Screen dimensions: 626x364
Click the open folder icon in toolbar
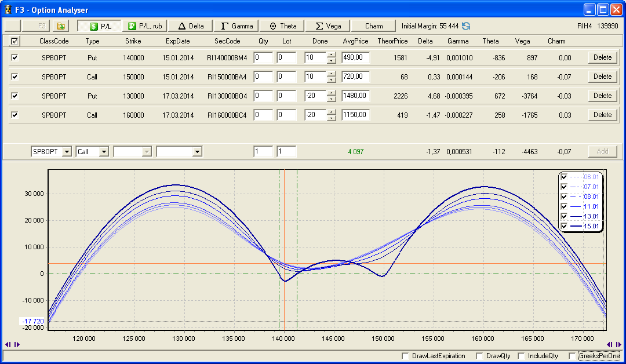pos(60,26)
